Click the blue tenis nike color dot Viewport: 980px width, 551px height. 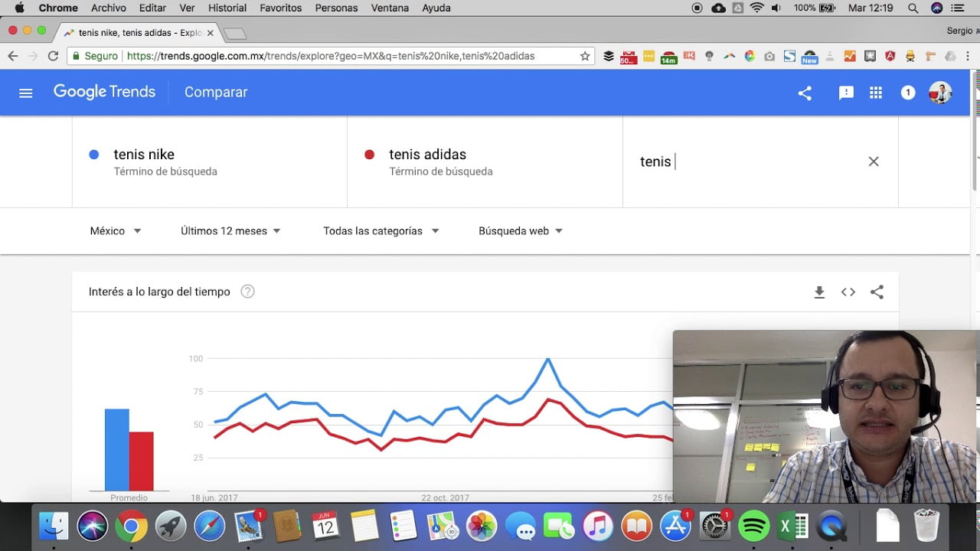coord(94,155)
